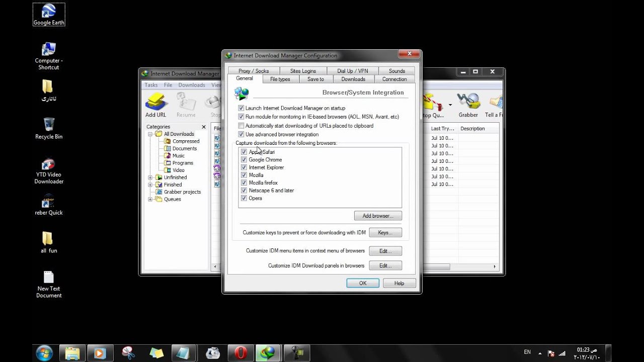This screenshot has height=362, width=644.
Task: Select the 'all fun' desktop folder
Action: click(x=49, y=242)
